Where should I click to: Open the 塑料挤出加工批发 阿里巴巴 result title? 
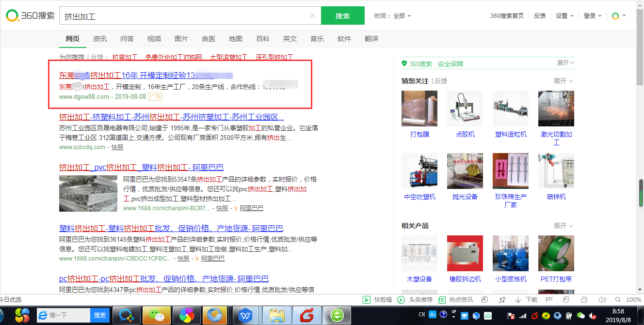coord(171,229)
